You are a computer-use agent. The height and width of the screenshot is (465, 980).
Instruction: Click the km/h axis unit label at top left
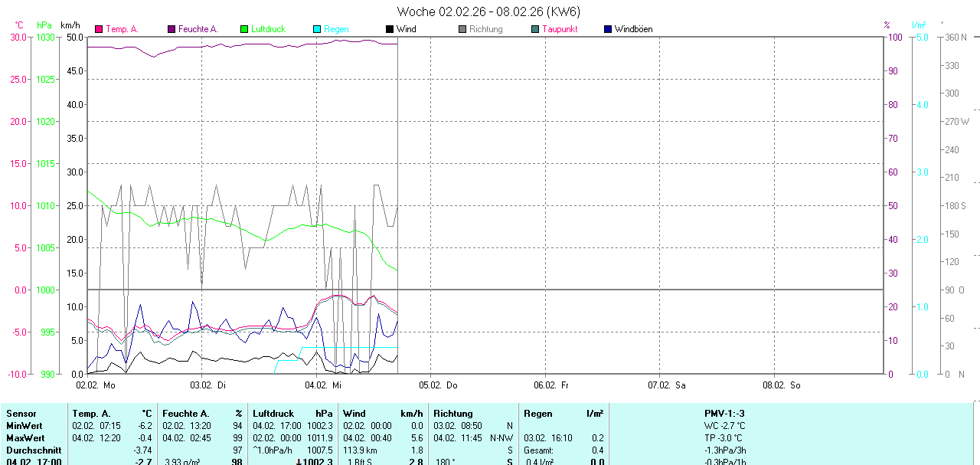click(71, 25)
